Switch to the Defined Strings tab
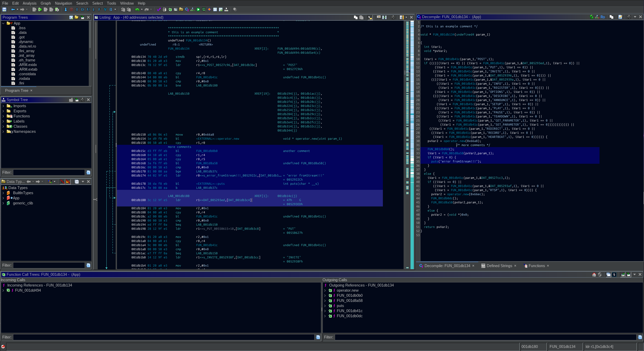 (499, 266)
